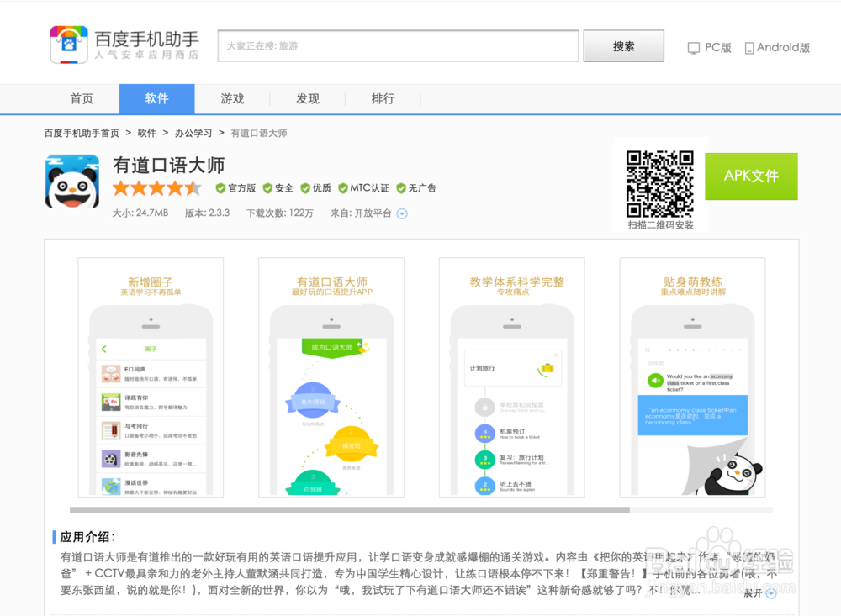Viewport: 841px width, 616px height.
Task: Click the 无广告 green shield badge
Action: (x=400, y=188)
